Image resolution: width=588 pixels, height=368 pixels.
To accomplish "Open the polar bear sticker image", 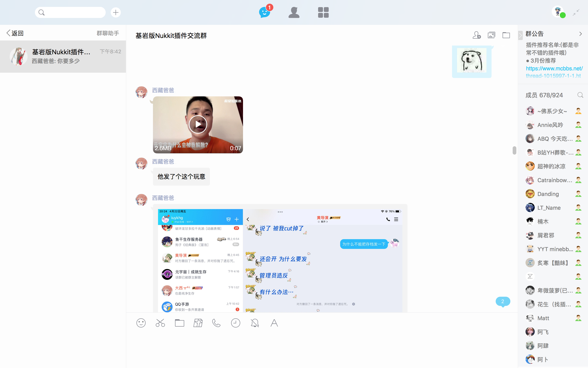I will click(472, 60).
